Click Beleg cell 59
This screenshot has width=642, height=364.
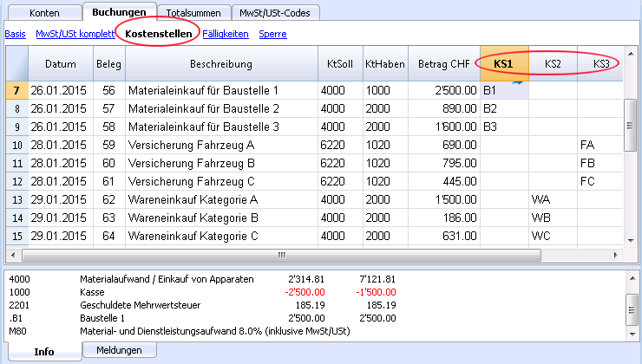point(109,146)
